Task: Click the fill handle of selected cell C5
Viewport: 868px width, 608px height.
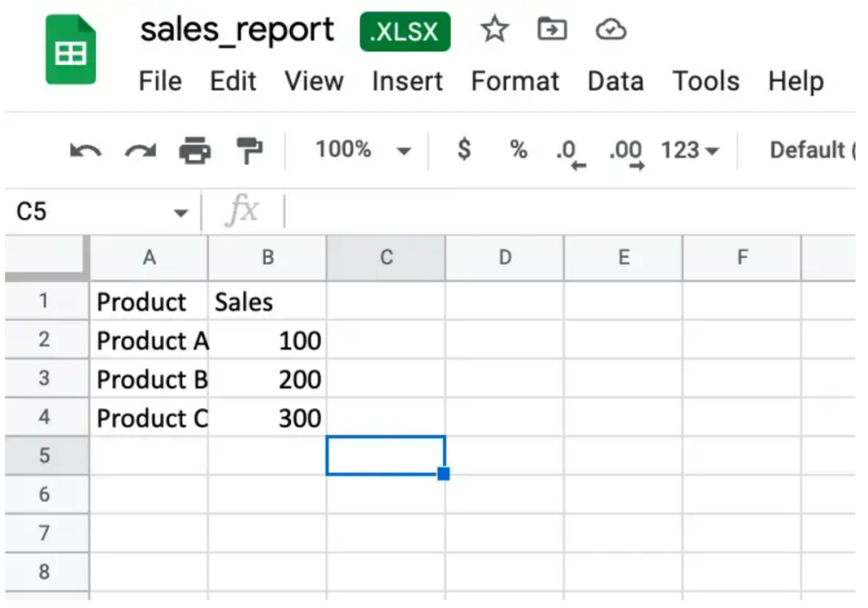Action: (x=444, y=474)
